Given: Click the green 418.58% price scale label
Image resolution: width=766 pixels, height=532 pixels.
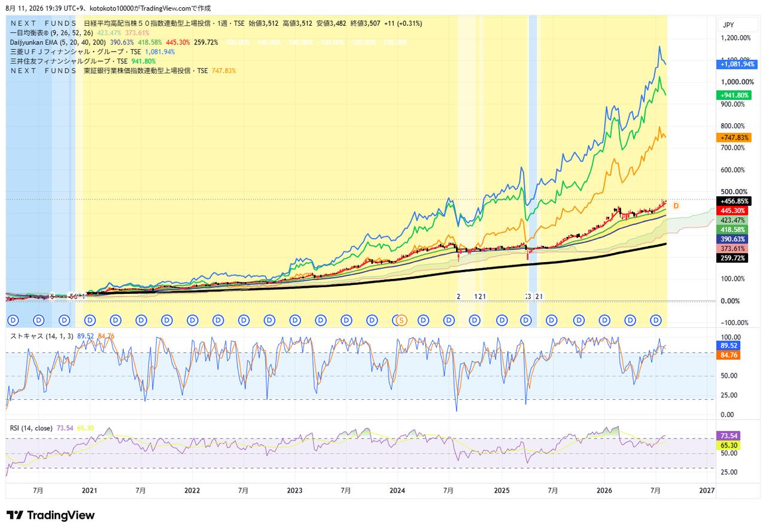Looking at the screenshot, I should click(732, 229).
